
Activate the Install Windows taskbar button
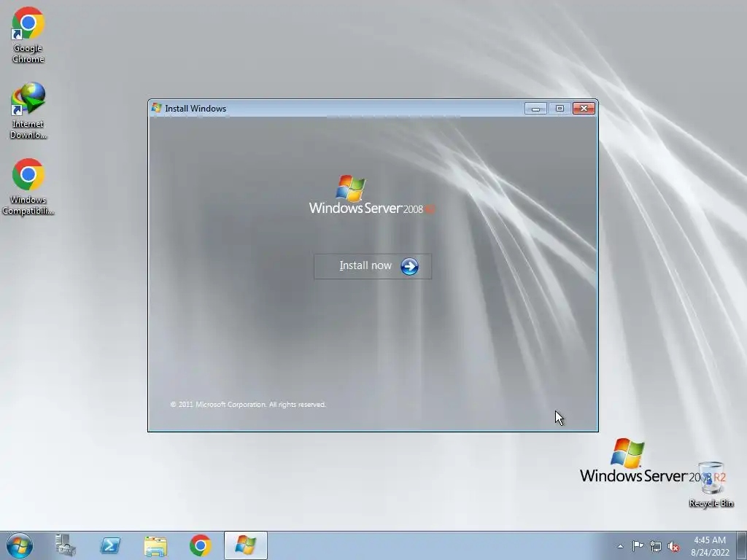[x=246, y=545]
